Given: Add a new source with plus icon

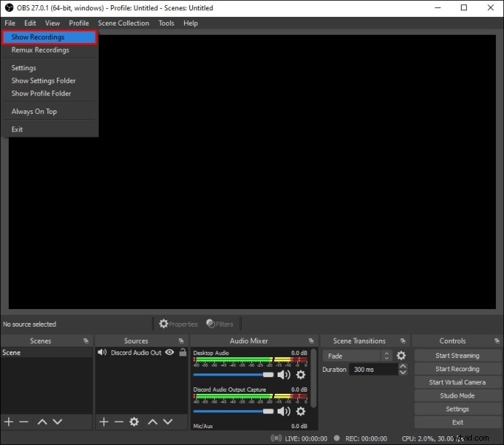Looking at the screenshot, I should [104, 422].
